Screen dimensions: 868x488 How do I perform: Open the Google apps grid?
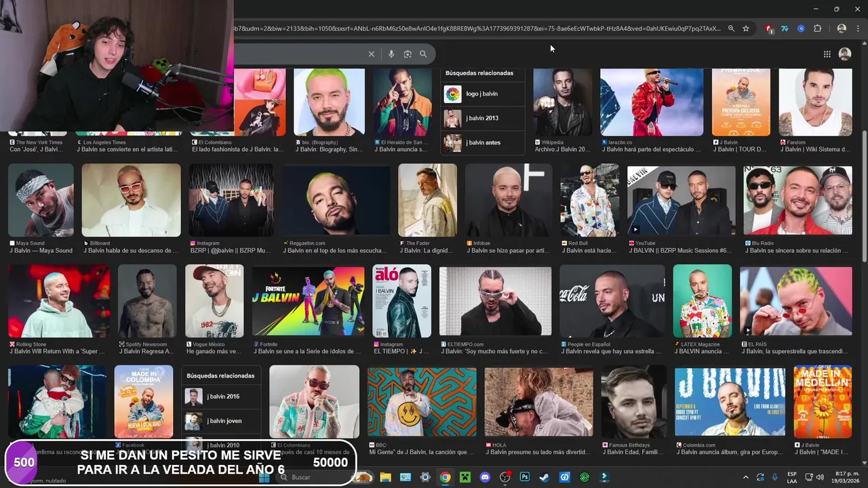827,54
